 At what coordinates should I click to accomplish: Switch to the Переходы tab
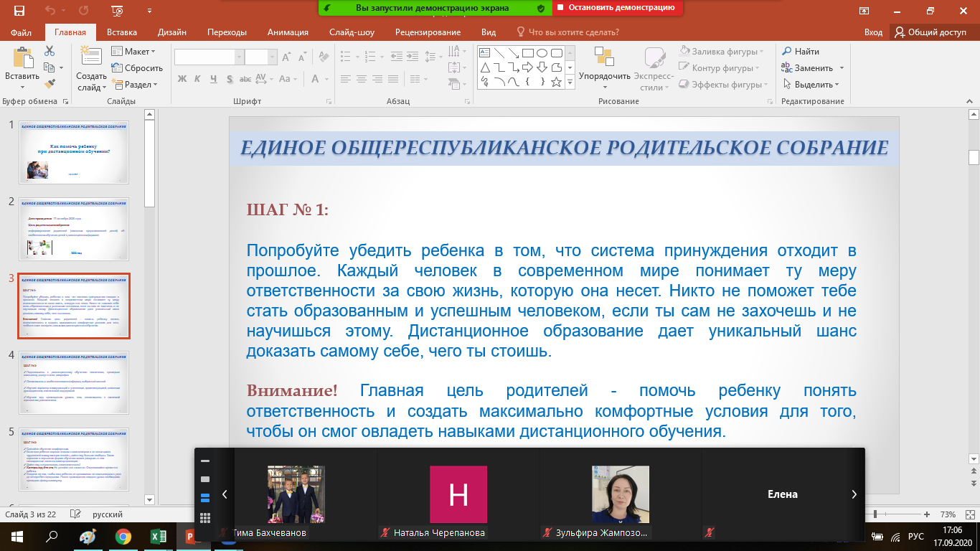point(227,32)
